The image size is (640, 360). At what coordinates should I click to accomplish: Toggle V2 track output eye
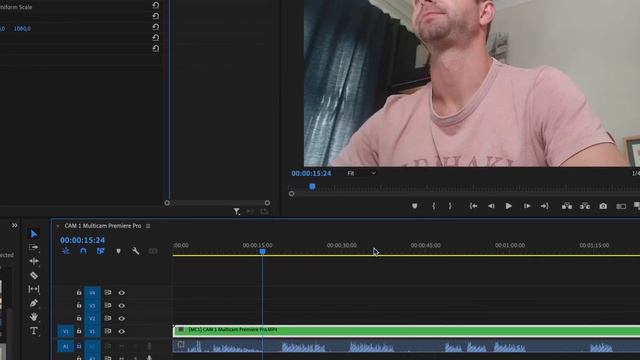pyautogui.click(x=122, y=318)
